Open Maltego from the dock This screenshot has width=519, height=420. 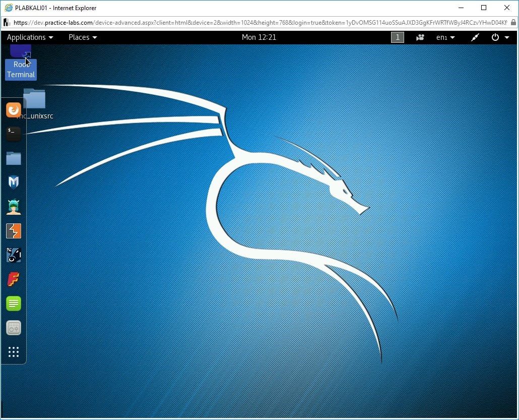point(14,255)
